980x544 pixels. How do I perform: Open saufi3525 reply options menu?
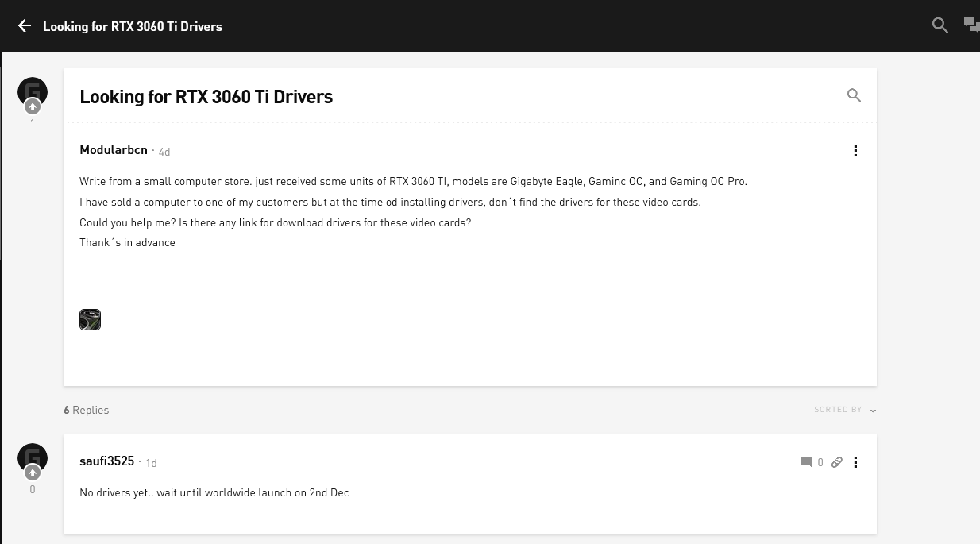point(855,462)
